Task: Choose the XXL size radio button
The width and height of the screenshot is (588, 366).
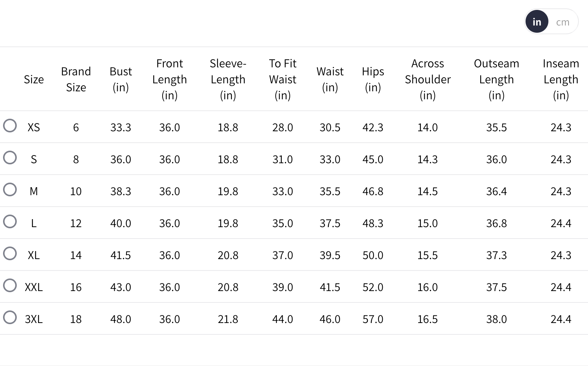Action: click(x=10, y=285)
